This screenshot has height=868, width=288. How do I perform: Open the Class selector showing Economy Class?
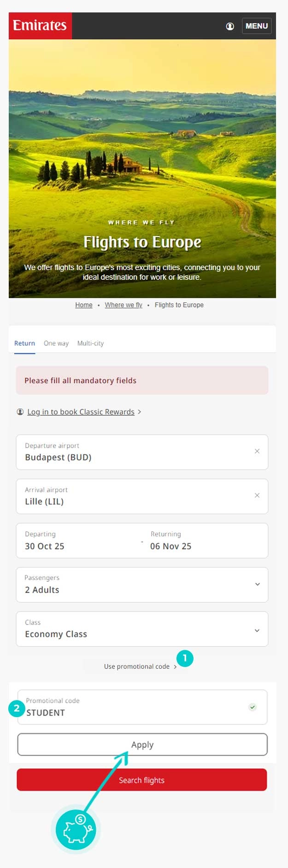click(142, 629)
